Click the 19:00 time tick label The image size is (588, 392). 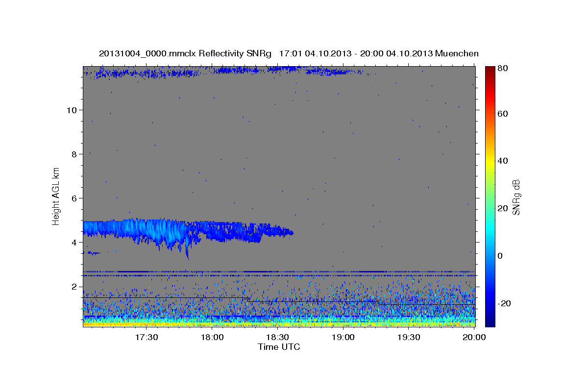tap(343, 338)
